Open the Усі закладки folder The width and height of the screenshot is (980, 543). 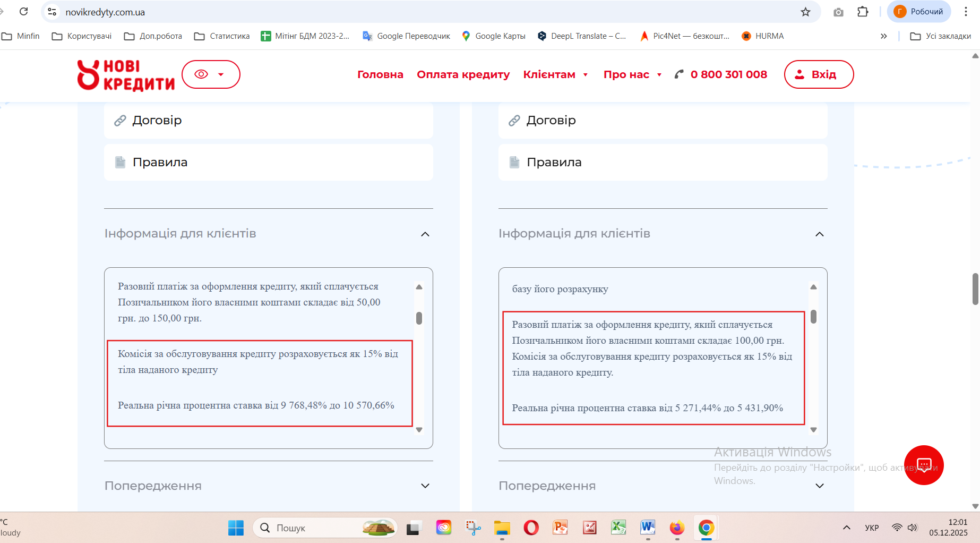coord(941,36)
